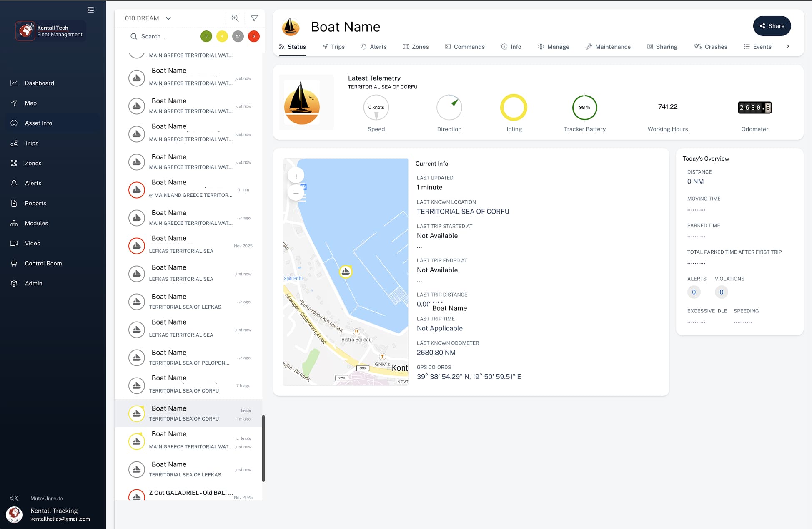Click red boat icon at Lefkas Nov 2025
Screen dimensions: 812x529
pos(136,246)
